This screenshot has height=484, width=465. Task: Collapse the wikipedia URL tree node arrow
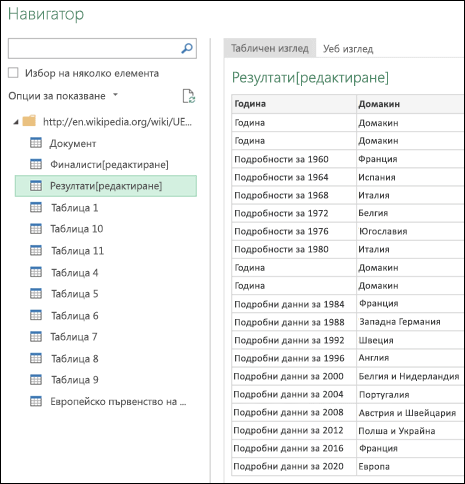[16, 122]
